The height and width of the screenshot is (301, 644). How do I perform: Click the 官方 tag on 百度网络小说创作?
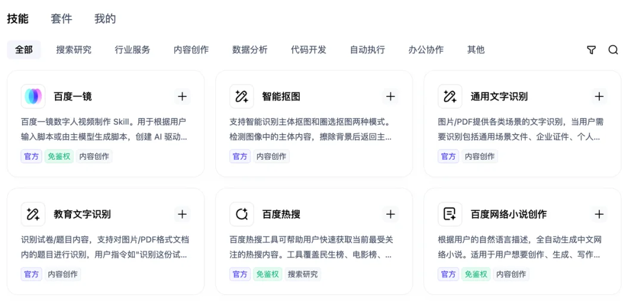pos(448,274)
